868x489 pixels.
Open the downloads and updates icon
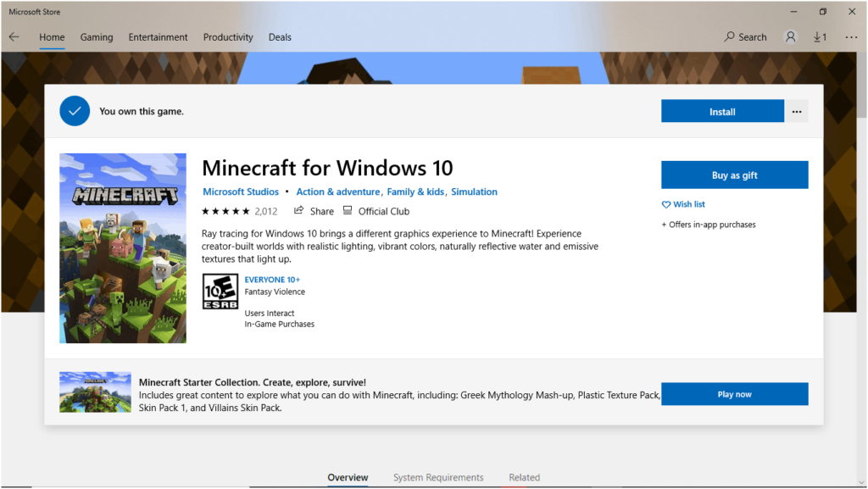click(x=820, y=37)
